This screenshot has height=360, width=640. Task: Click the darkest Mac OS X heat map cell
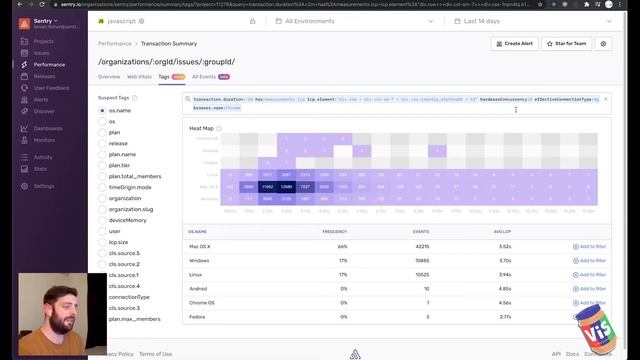coord(287,187)
